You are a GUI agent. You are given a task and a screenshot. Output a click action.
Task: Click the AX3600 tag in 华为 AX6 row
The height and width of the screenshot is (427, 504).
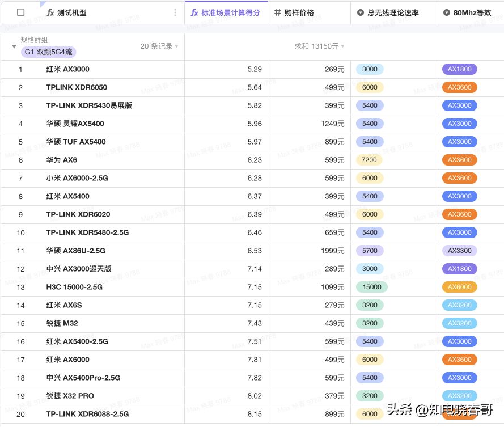click(460, 160)
